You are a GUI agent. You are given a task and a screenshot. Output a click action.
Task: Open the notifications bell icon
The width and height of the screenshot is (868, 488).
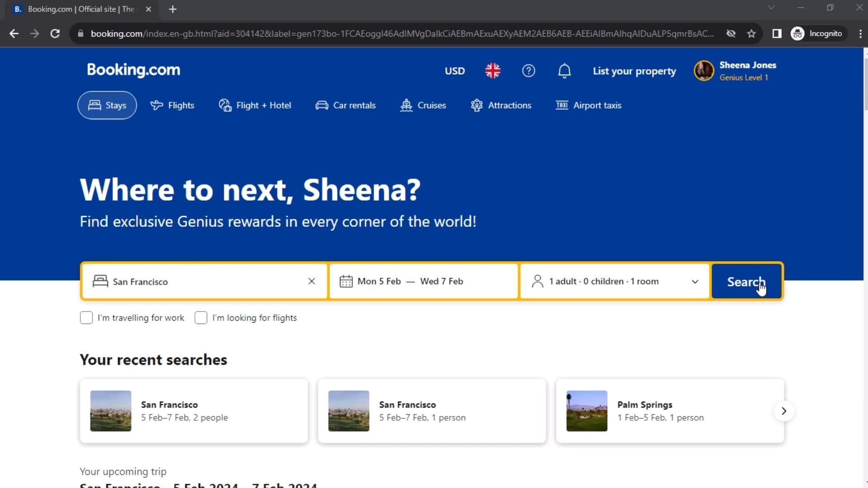click(x=564, y=71)
